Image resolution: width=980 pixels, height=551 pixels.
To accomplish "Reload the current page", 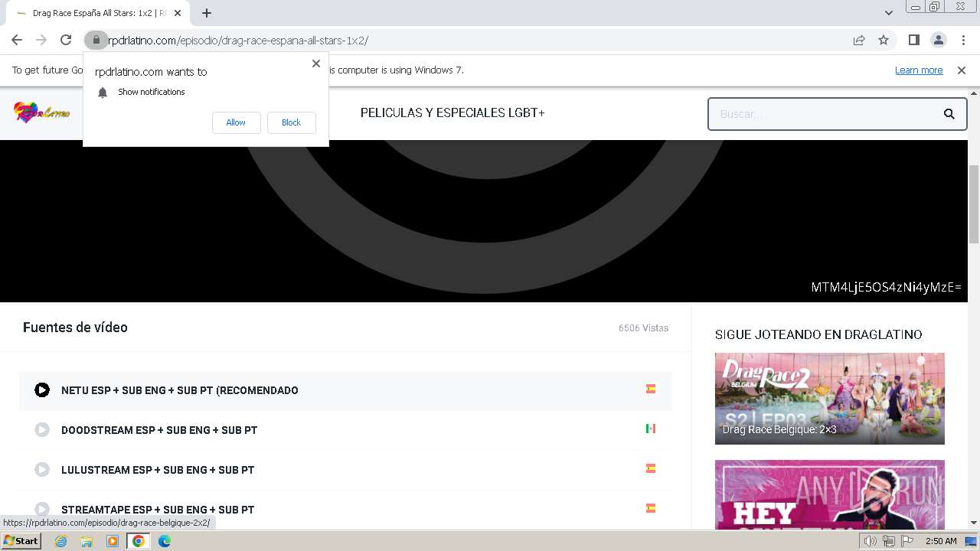I will click(x=66, y=40).
